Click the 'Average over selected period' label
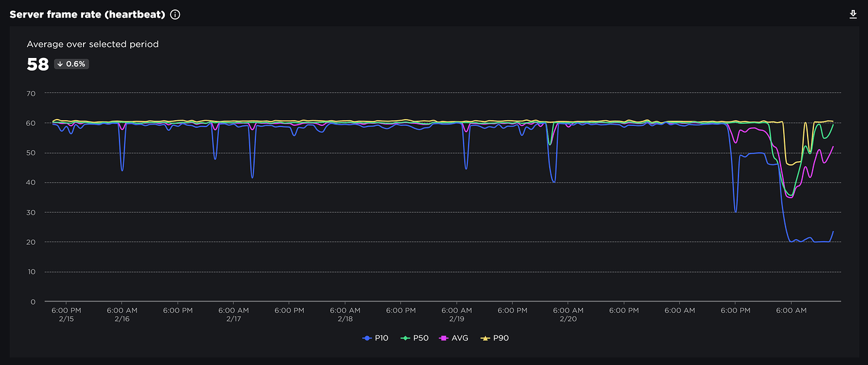The width and height of the screenshot is (868, 365). (x=92, y=44)
